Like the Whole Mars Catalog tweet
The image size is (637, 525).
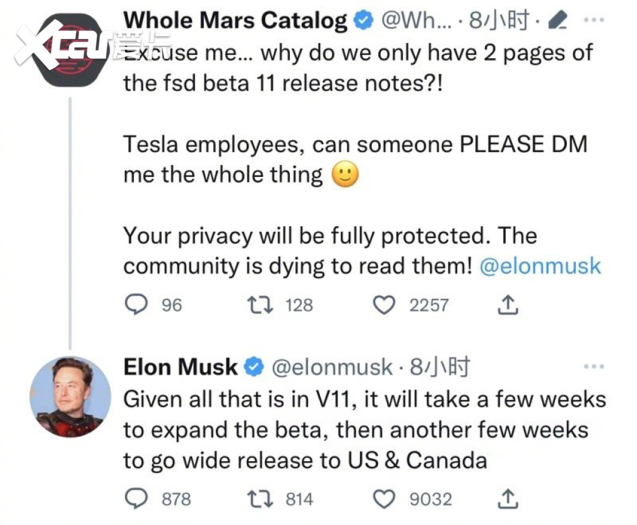pyautogui.click(x=384, y=305)
